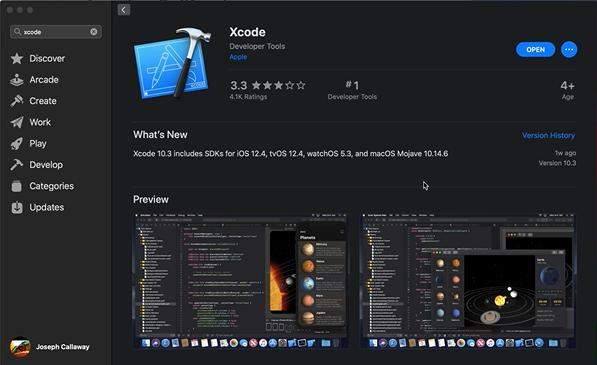
Task: Click the Discover star icon
Action: pos(16,58)
